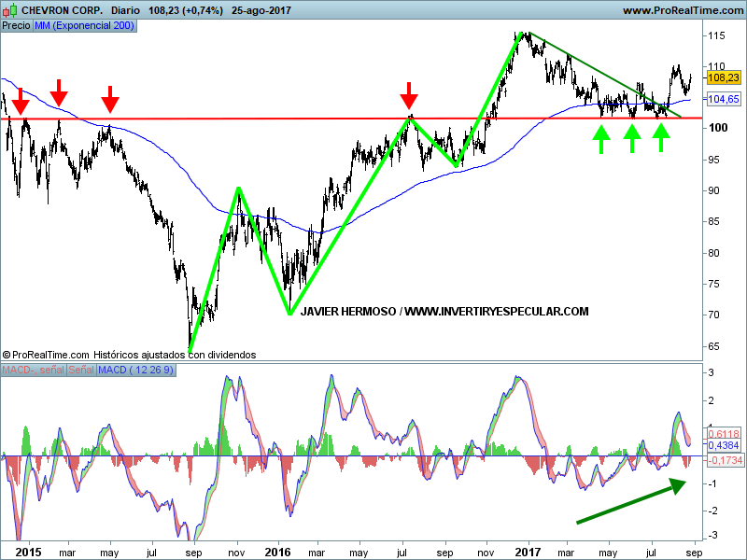Click the red arrow above May 2015
Image resolution: width=747 pixels, height=560 pixels.
point(110,98)
